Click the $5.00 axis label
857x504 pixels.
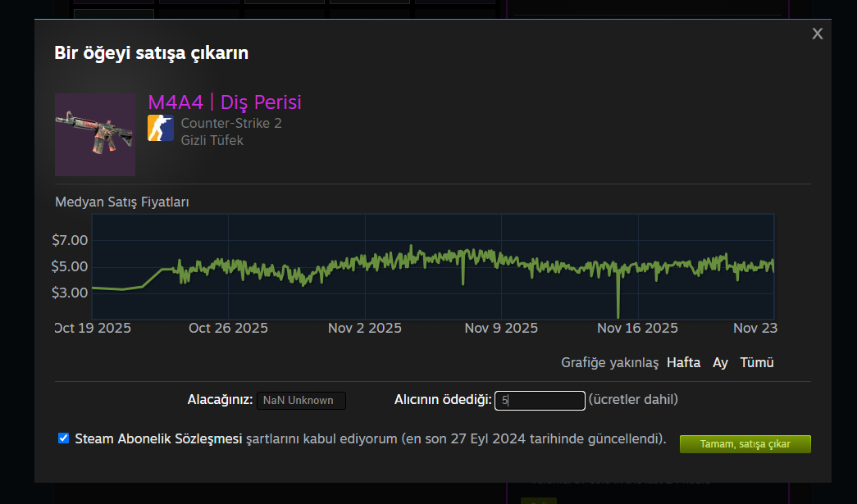click(70, 266)
